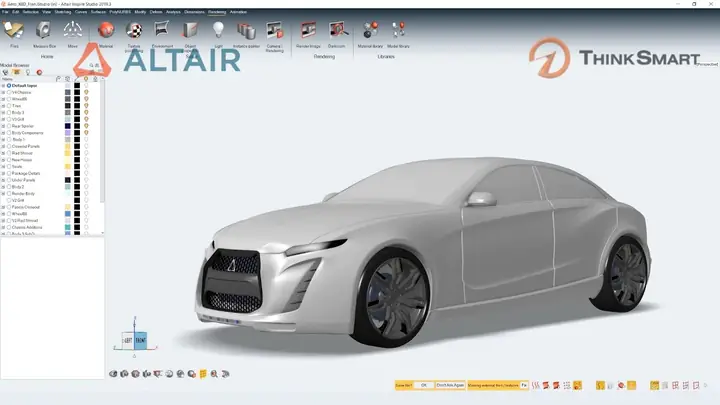The width and height of the screenshot is (720, 405).
Task: Click the Body Components layer color swatch
Action: click(x=67, y=132)
